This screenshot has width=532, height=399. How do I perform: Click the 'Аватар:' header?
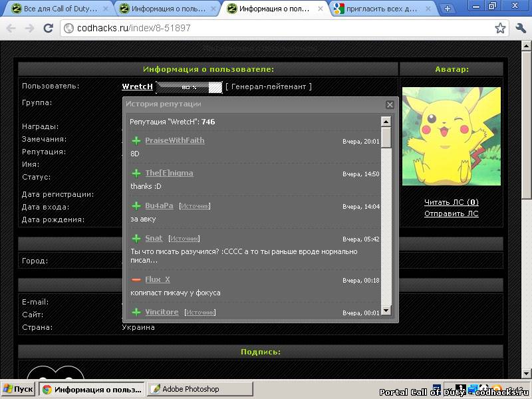(x=452, y=69)
